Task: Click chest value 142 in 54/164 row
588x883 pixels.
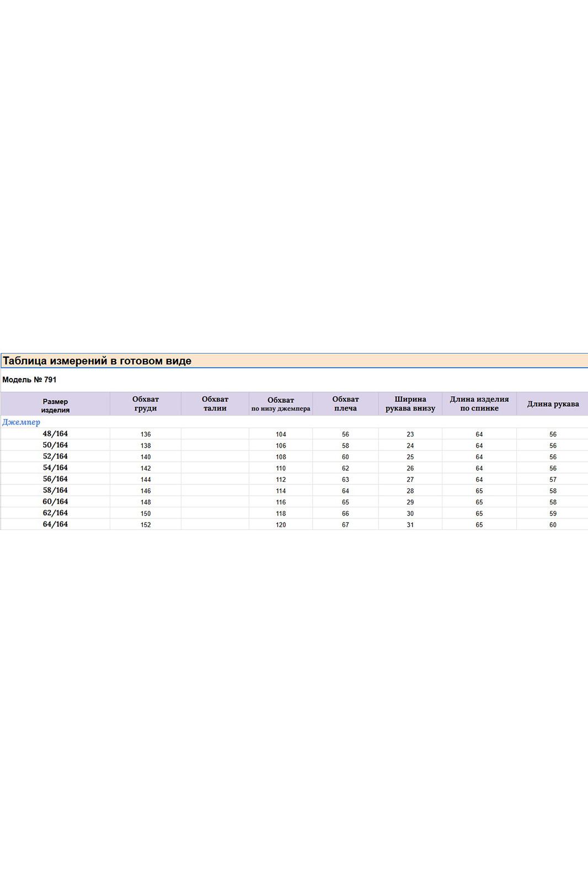Action: [146, 469]
